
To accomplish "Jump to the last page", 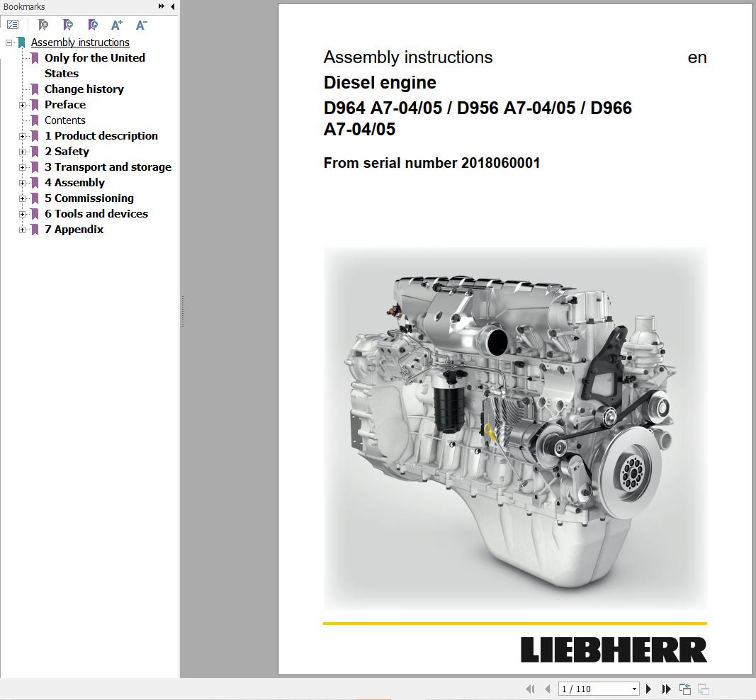I will coord(666,689).
